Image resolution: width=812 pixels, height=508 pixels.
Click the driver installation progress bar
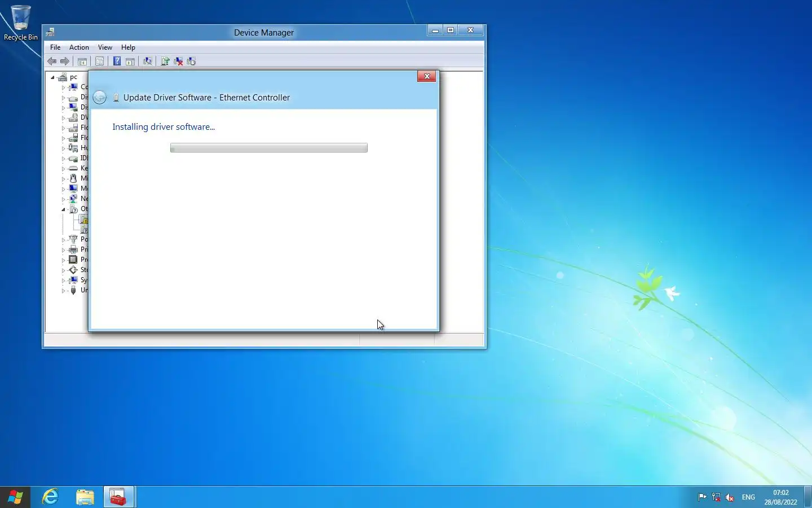coord(269,148)
